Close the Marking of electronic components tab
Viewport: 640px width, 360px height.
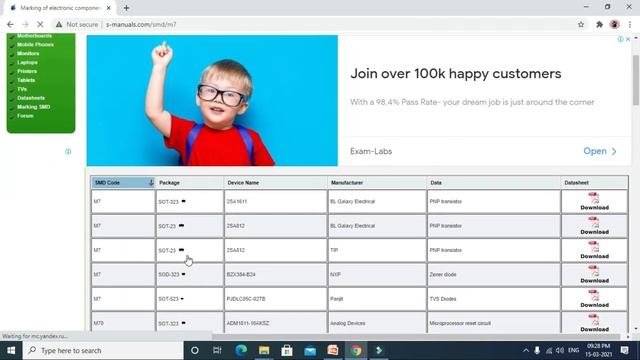tap(109, 8)
